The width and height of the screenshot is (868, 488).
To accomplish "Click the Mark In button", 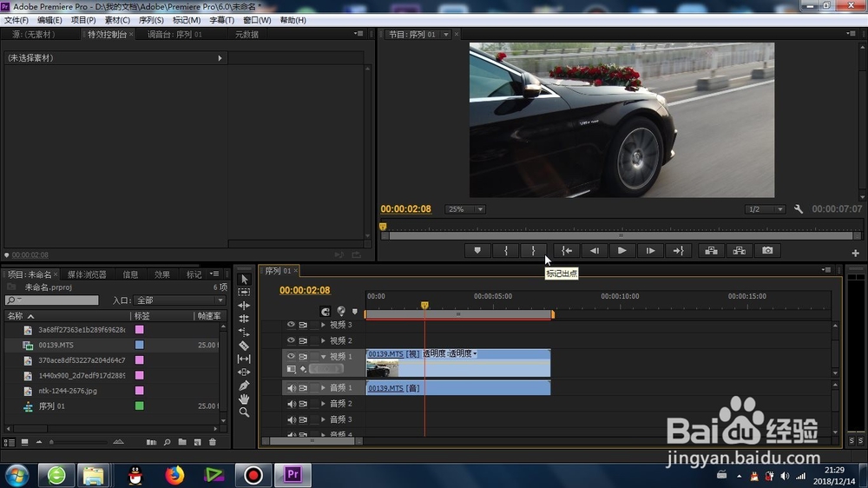I will click(x=505, y=250).
